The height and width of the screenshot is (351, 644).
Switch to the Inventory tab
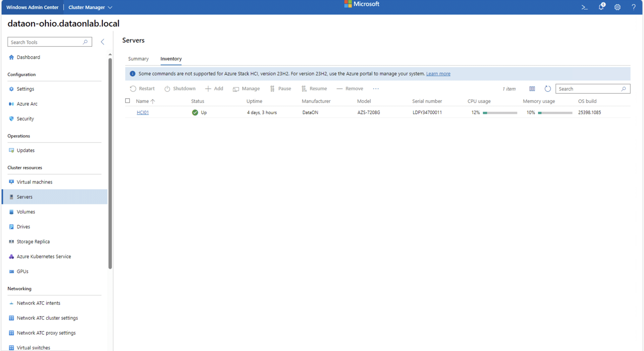171,59
